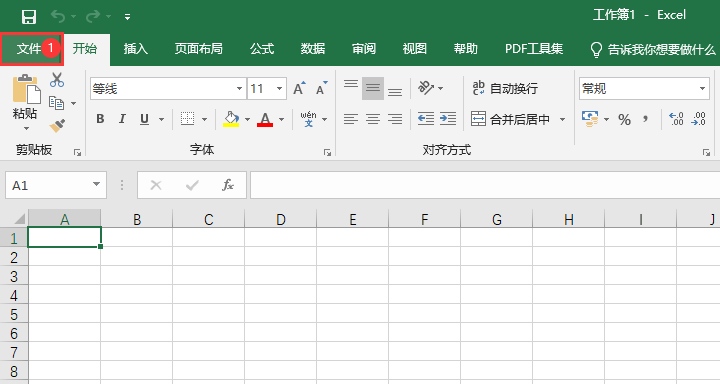The image size is (720, 384).
Task: Click the Redo arrow icon
Action: (x=93, y=17)
